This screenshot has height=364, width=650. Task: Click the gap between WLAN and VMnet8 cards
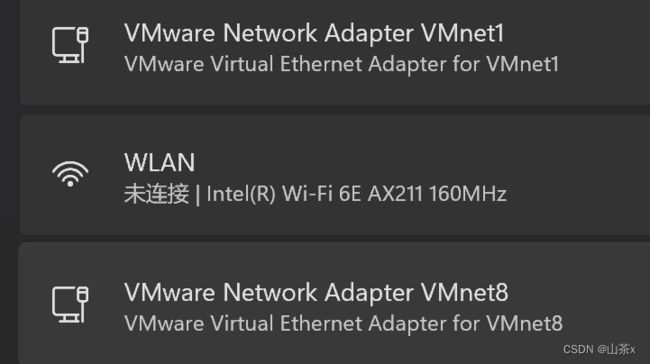click(335, 239)
